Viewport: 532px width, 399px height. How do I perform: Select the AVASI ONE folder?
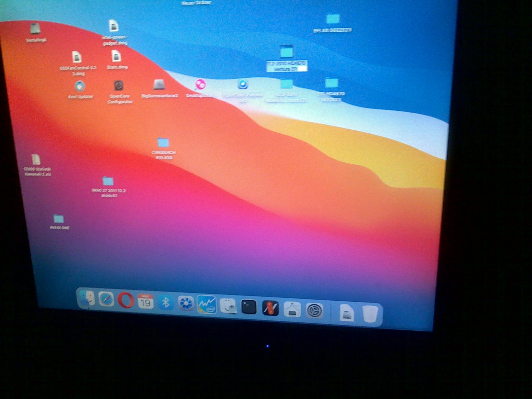[59, 219]
